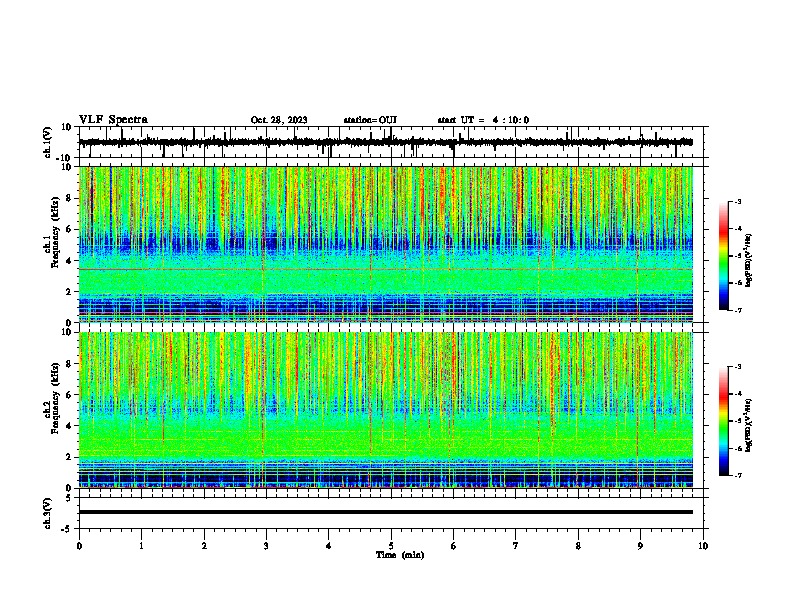Click the ch.2 spectrogram color scale bar
This screenshot has width=792, height=612.
coord(724,421)
